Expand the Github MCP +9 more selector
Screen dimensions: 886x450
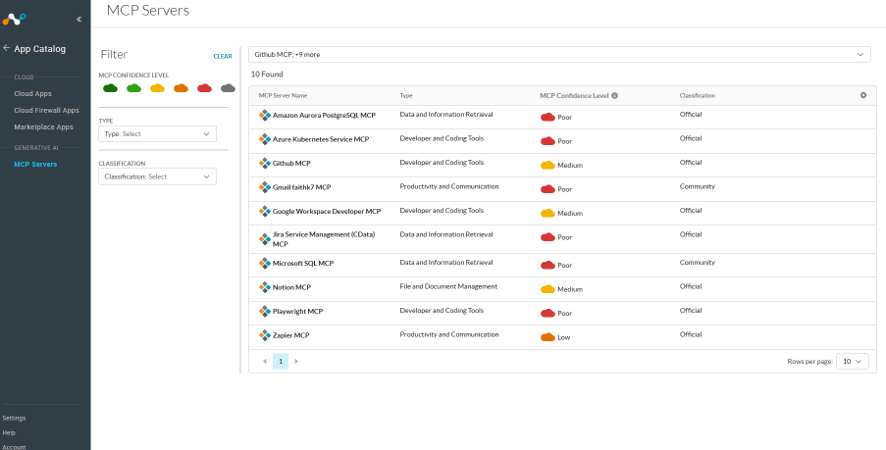click(559, 55)
